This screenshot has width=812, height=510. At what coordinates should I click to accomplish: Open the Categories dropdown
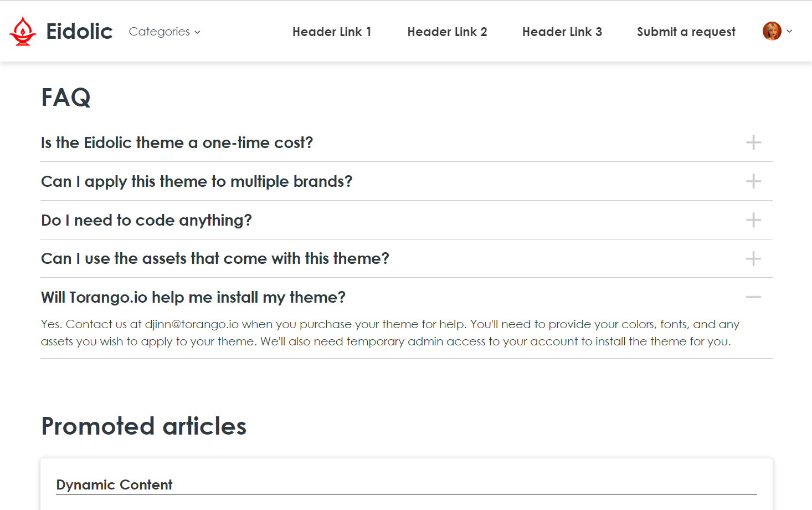(165, 32)
